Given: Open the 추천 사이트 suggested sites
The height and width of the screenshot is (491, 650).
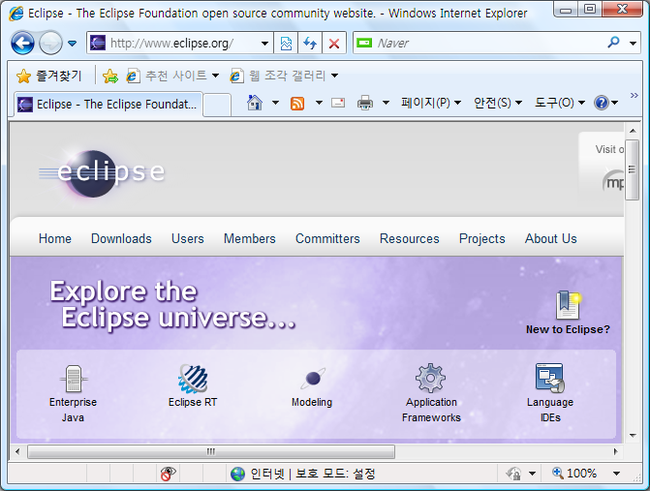Looking at the screenshot, I should (172, 76).
